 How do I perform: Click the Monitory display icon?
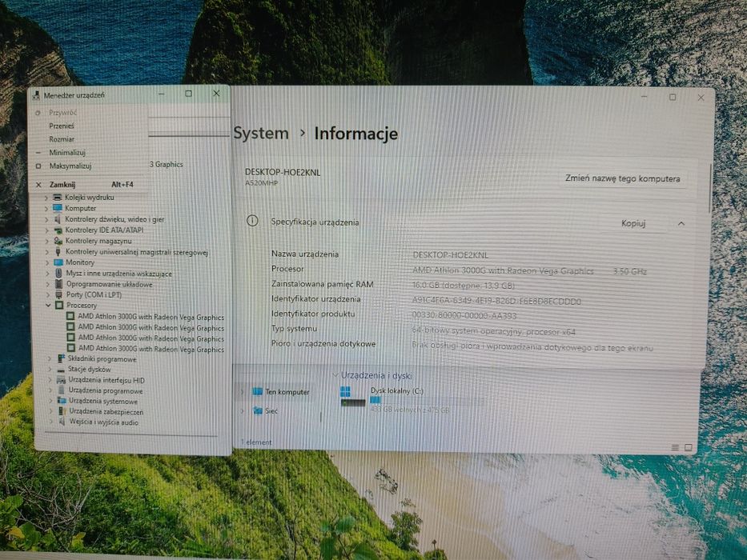click(58, 262)
